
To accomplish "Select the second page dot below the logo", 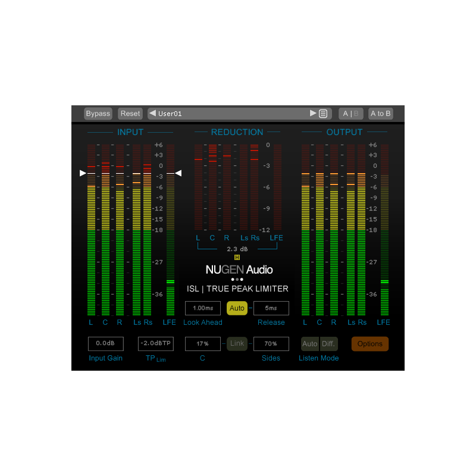I will (x=236, y=278).
